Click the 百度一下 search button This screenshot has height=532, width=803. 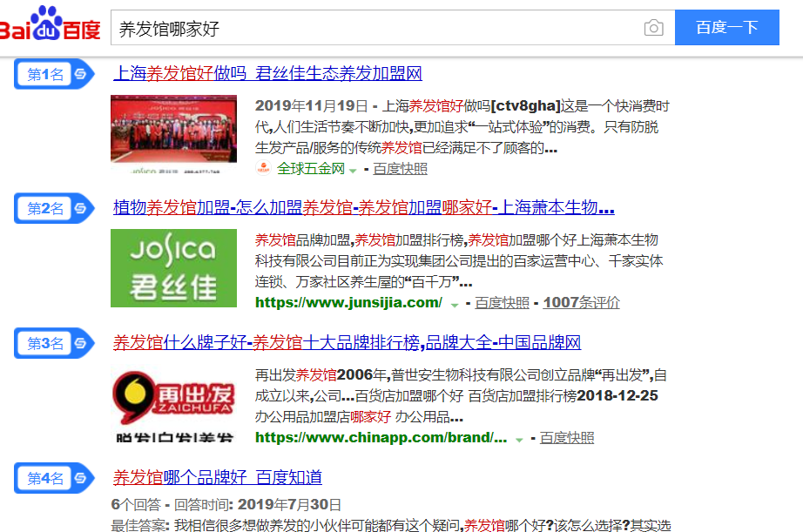pos(726,28)
